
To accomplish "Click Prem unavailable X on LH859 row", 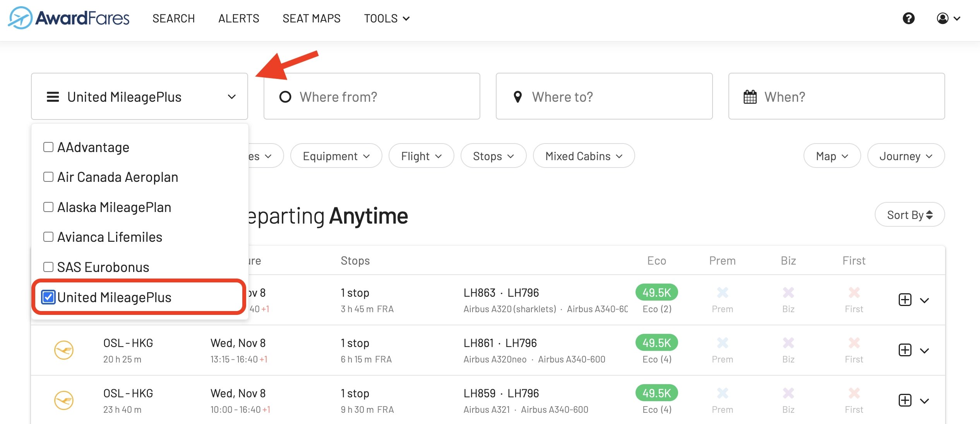I will click(x=722, y=393).
